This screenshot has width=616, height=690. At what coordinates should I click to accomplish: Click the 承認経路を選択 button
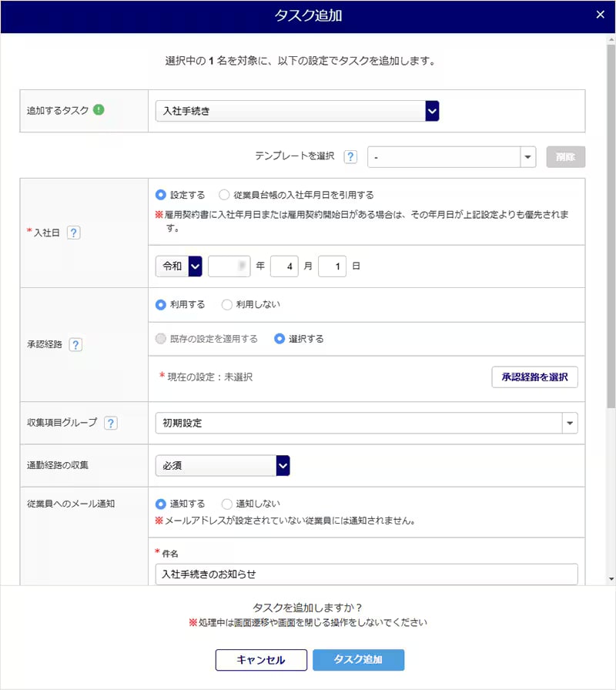coord(534,377)
